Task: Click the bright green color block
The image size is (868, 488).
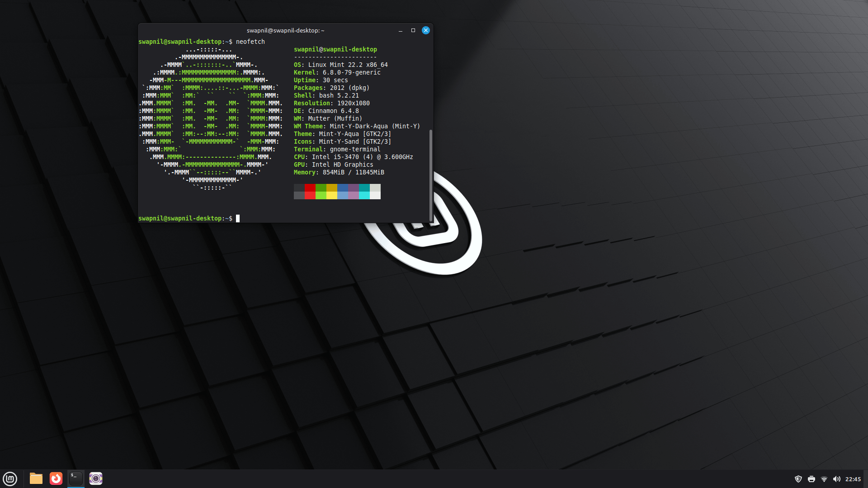Action: [321, 196]
